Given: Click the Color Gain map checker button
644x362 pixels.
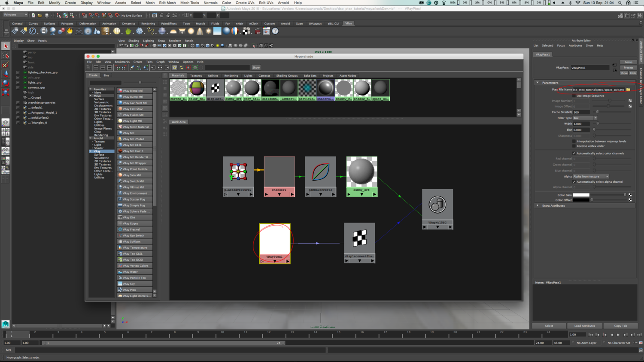Looking at the screenshot, I should point(630,195).
